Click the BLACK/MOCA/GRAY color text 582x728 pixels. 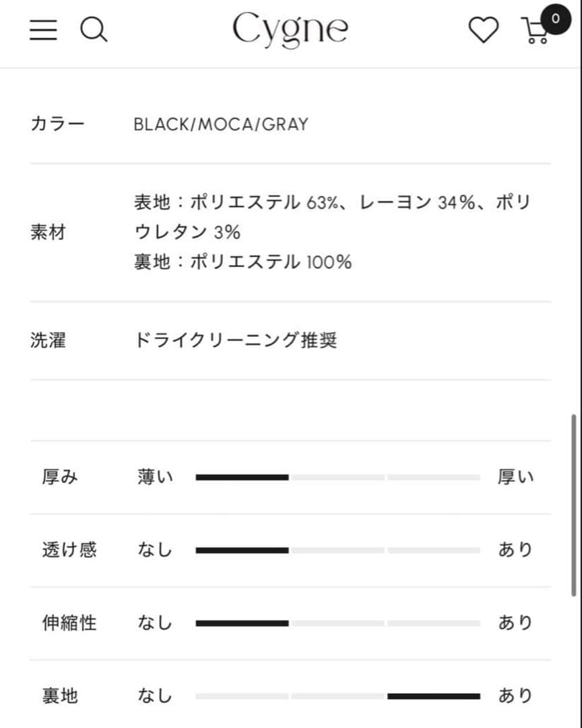point(221,124)
